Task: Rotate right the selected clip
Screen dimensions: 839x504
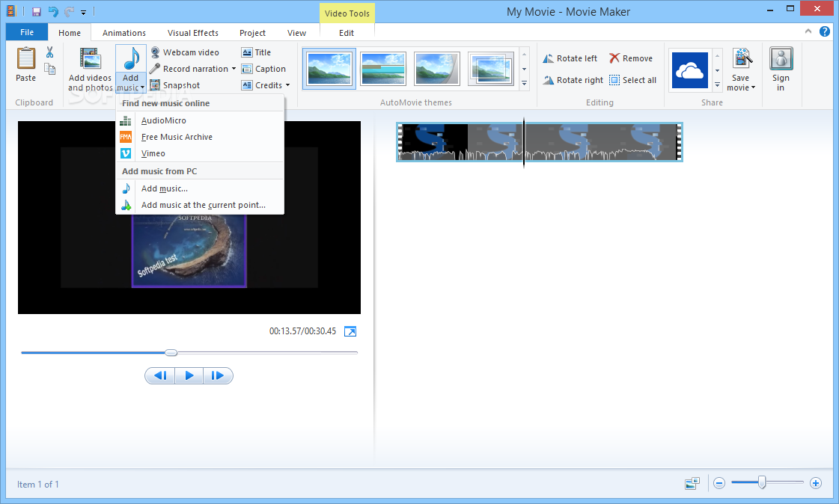Action: coord(573,80)
